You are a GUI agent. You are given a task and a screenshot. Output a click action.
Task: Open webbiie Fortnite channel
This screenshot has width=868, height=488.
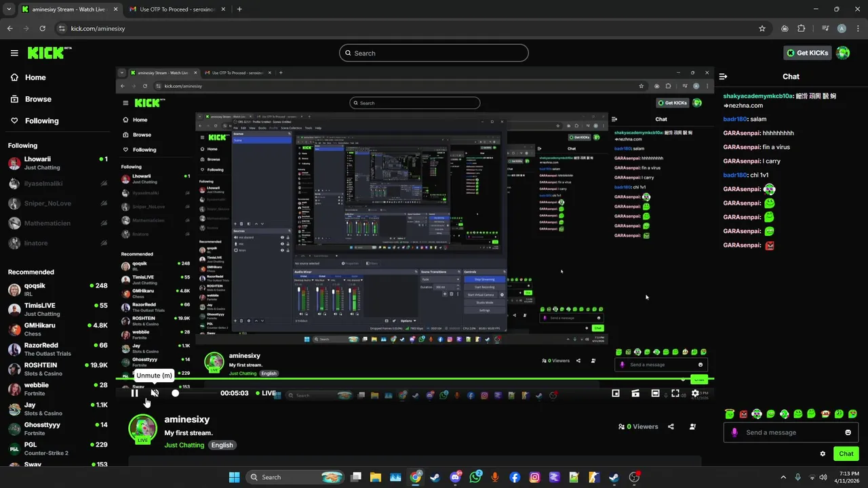58,389
